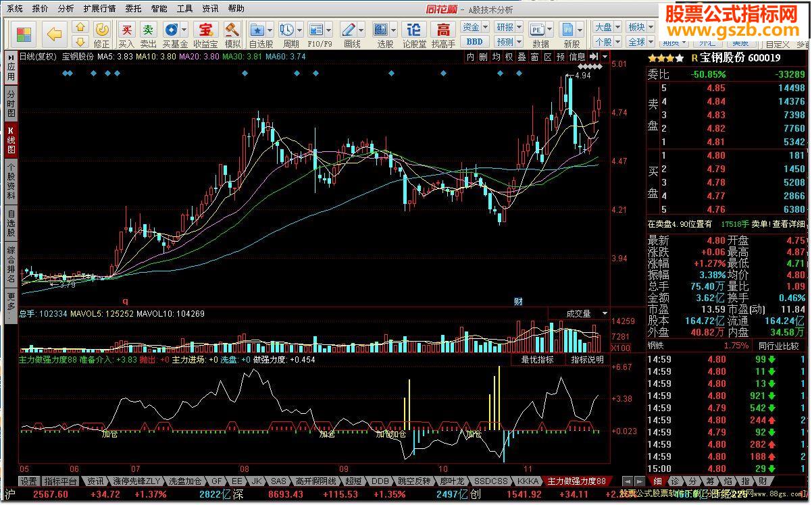Toggle the 信息 info button
The height and width of the screenshot is (505, 812).
tap(577, 57)
